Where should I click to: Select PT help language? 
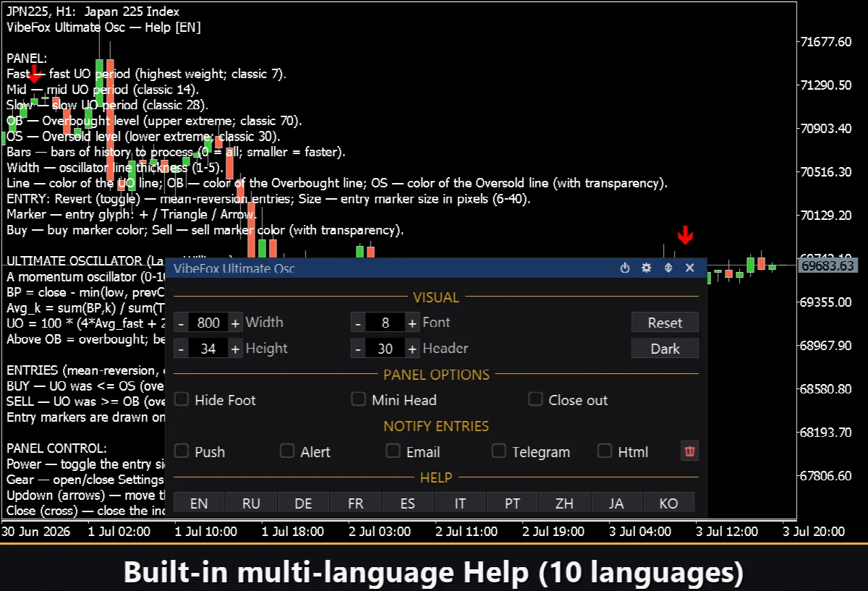(512, 503)
